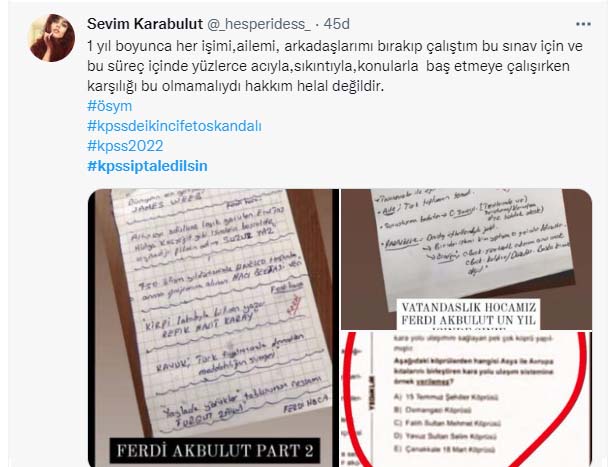Open the #kpssdeikincifetoskandalı hashtag

pyautogui.click(x=174, y=126)
